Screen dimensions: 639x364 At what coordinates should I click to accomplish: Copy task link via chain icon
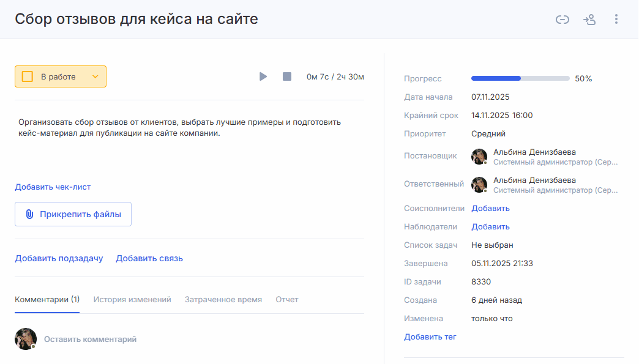pyautogui.click(x=562, y=20)
